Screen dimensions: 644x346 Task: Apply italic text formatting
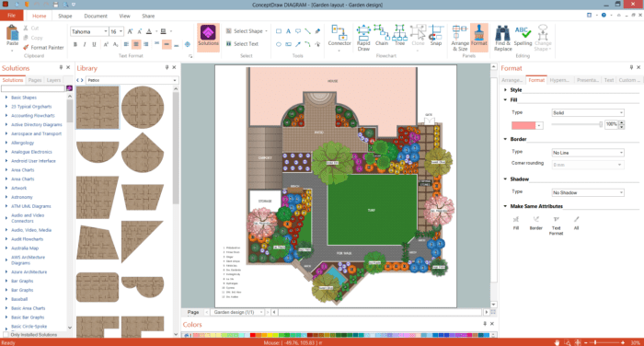(85, 44)
